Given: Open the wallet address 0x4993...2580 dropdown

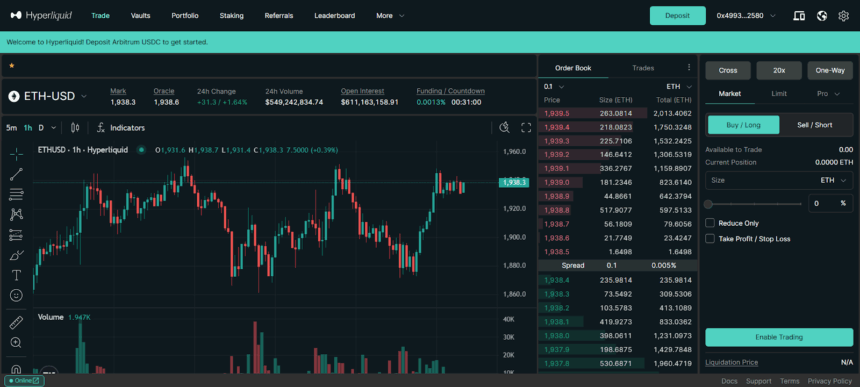Looking at the screenshot, I should coord(746,16).
